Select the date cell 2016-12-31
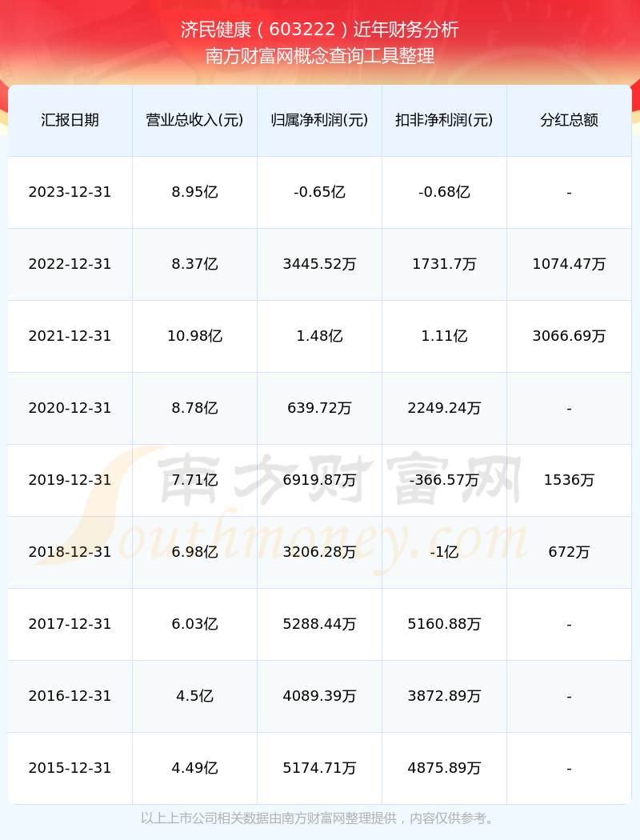 [70, 696]
